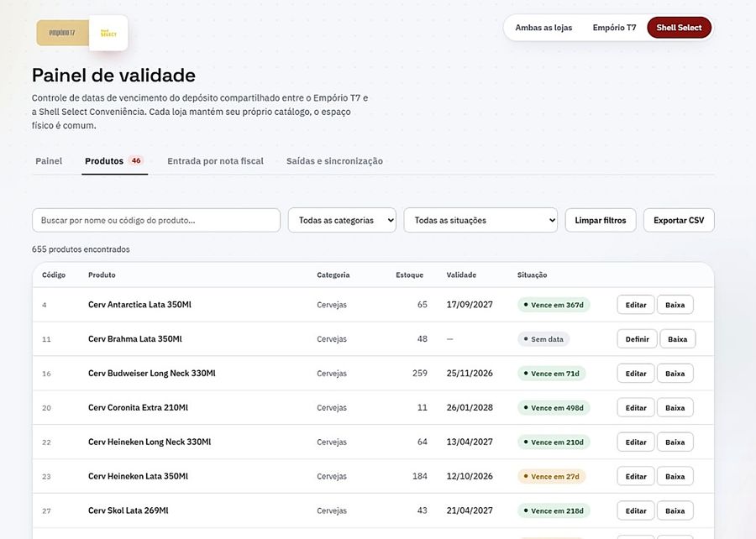Click the '655 produtos encontrados' count
The height and width of the screenshot is (539, 756).
[81, 249]
